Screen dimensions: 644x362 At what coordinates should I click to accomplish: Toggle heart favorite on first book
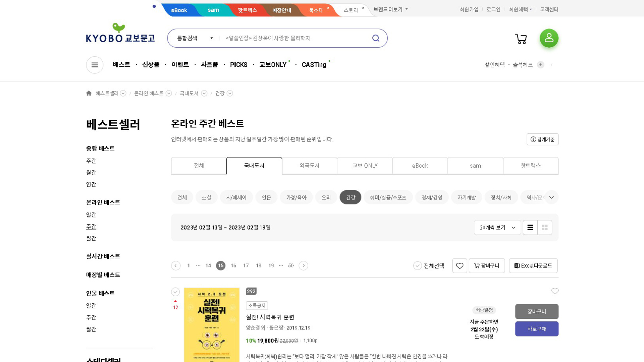[x=555, y=291]
